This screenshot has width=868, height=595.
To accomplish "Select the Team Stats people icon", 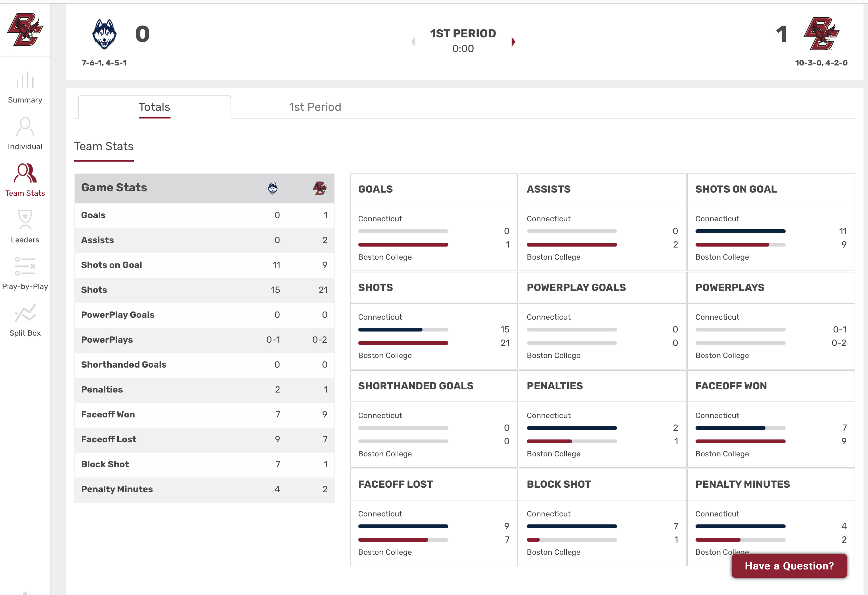I will 25,173.
